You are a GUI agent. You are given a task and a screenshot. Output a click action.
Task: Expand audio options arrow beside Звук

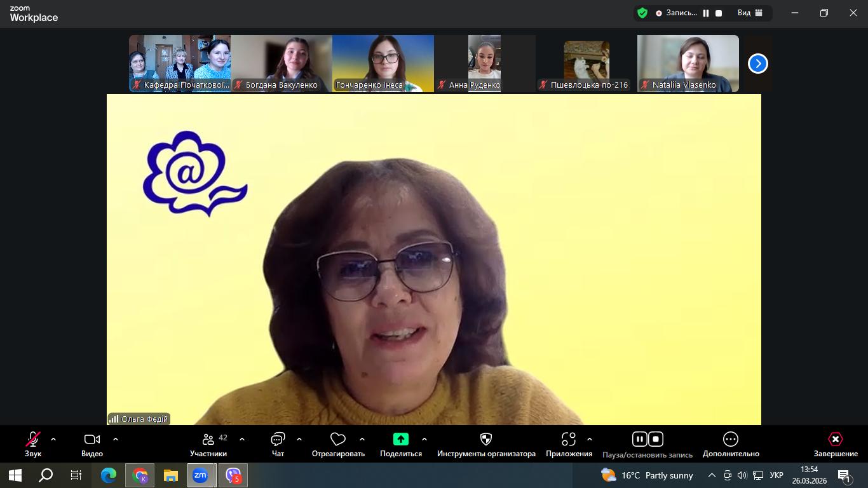(x=53, y=439)
